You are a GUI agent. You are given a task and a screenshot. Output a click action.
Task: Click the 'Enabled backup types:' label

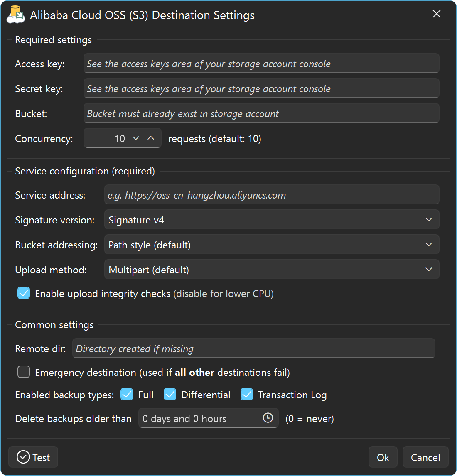point(64,395)
